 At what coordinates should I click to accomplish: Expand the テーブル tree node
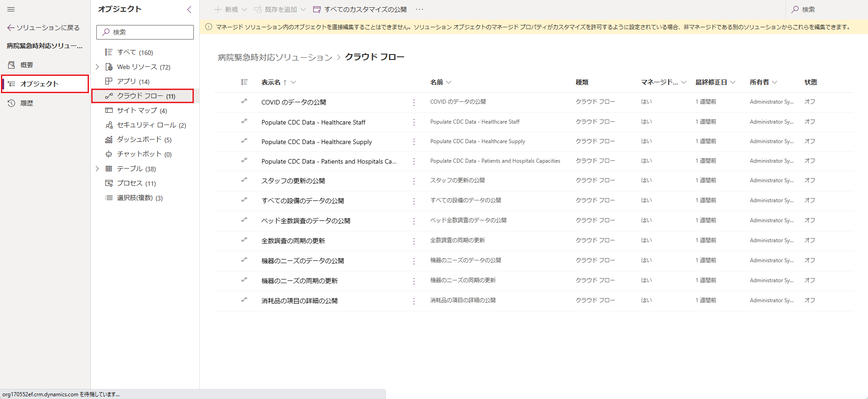point(97,169)
